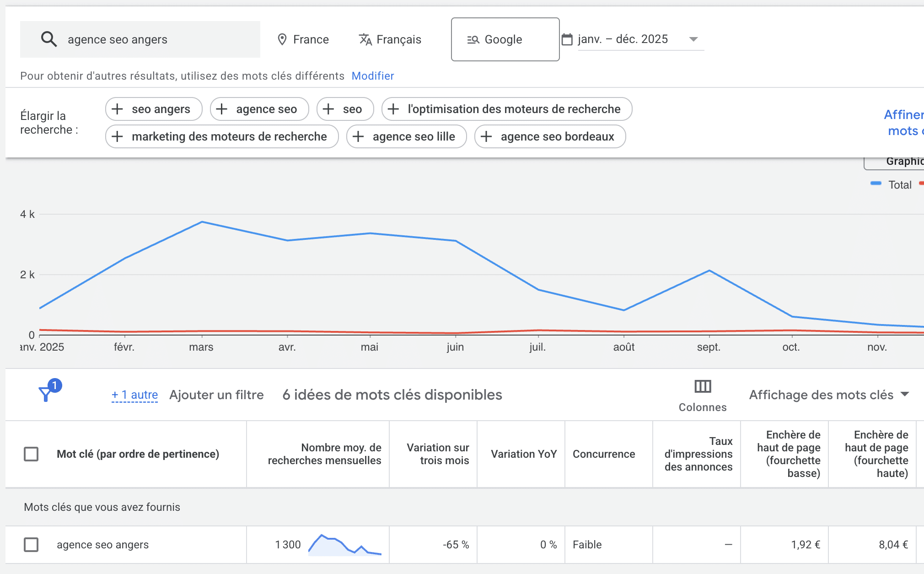This screenshot has height=574, width=924.
Task: Add 'agence seo bordeaux' suggestion chip
Action: (x=550, y=136)
